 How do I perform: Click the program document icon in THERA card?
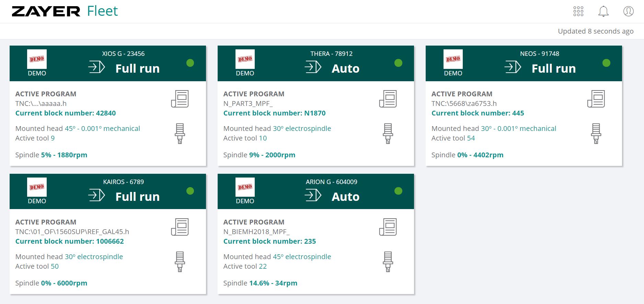(388, 99)
